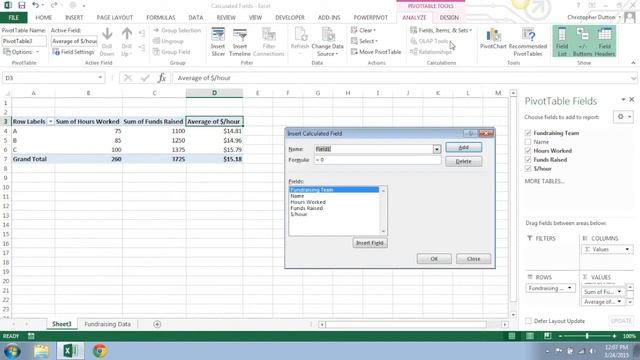Insert Slicer from the Filter group
The height and width of the screenshot is (360, 640).
[x=218, y=42]
